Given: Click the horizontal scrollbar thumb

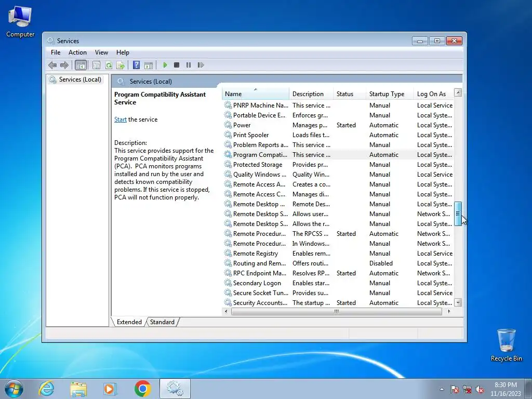Looking at the screenshot, I should tap(336, 311).
